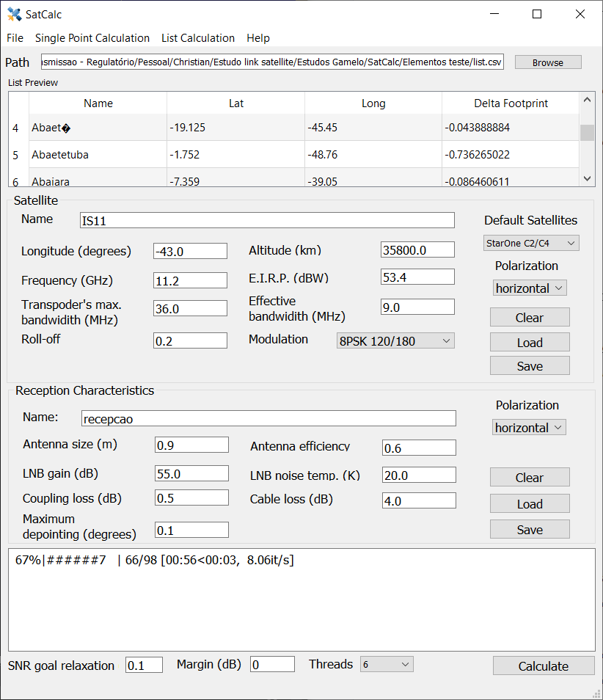The image size is (603, 700).
Task: Click the LNB gain (dB) field
Action: click(x=191, y=473)
